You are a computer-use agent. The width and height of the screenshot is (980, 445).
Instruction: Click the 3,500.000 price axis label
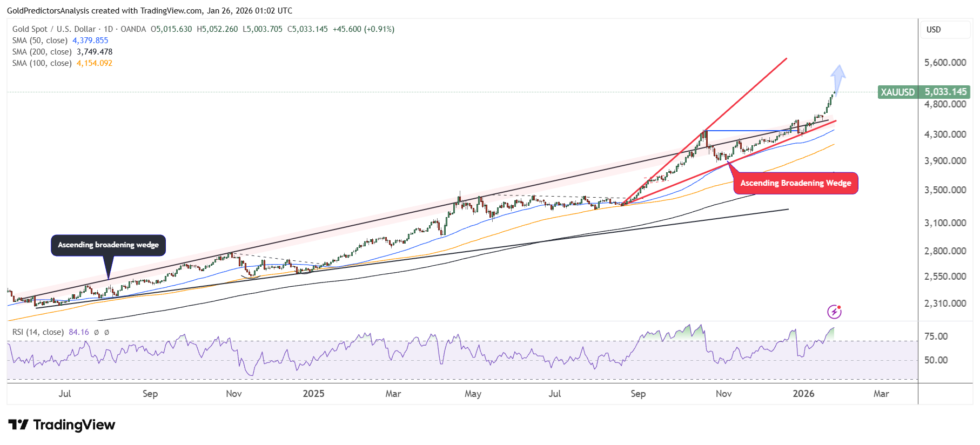pos(945,190)
